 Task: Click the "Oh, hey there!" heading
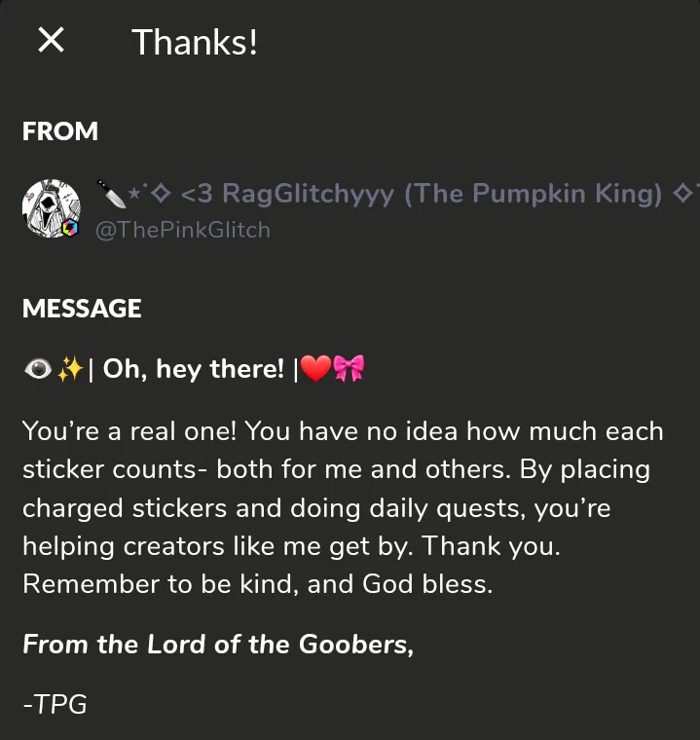coord(193,369)
